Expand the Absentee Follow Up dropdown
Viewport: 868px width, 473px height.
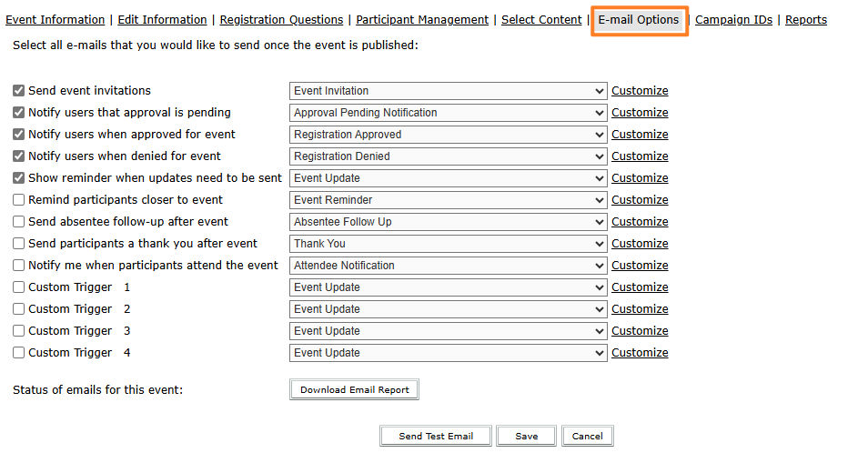[x=448, y=222]
